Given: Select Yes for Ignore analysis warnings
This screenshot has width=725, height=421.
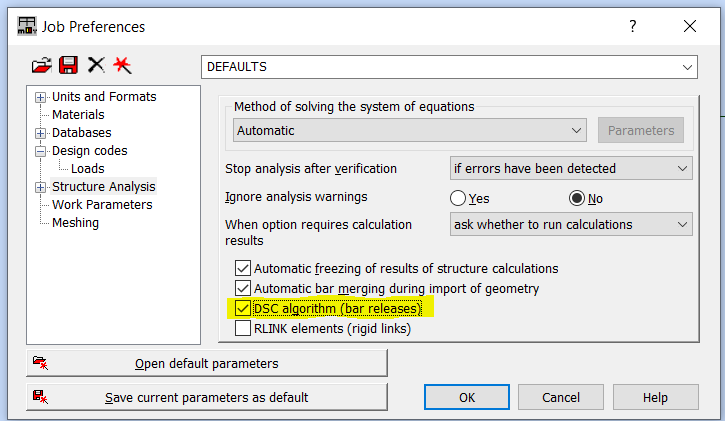Looking at the screenshot, I should (x=459, y=198).
